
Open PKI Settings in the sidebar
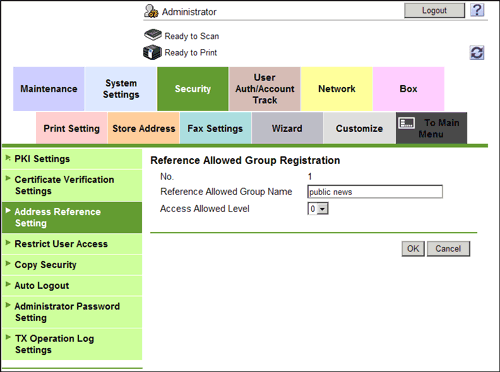click(x=72, y=159)
